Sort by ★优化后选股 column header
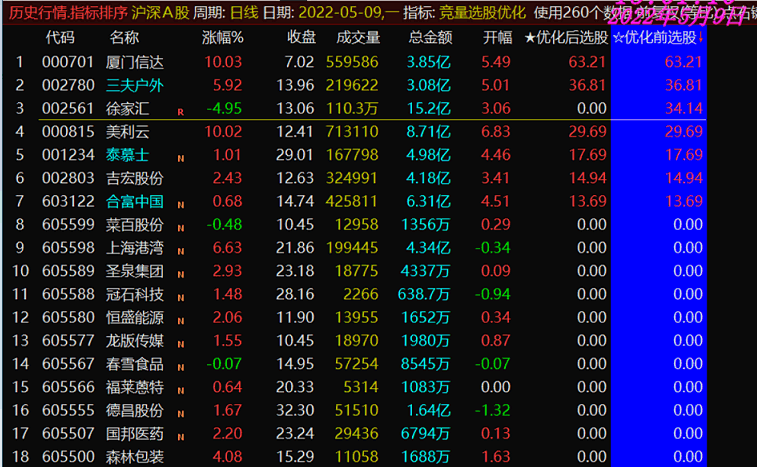Viewport: 757px width, 467px height. point(566,38)
